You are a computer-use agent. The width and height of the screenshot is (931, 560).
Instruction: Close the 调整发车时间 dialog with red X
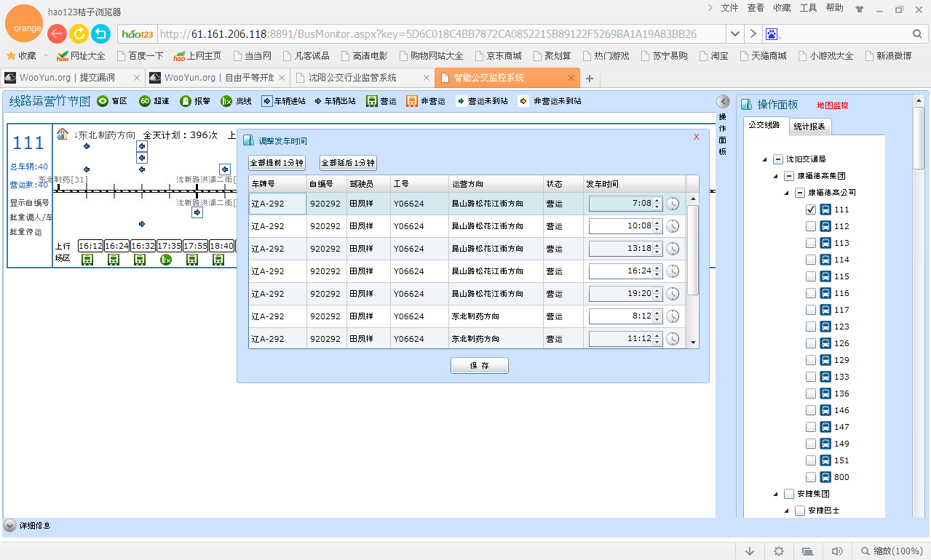[x=696, y=137]
